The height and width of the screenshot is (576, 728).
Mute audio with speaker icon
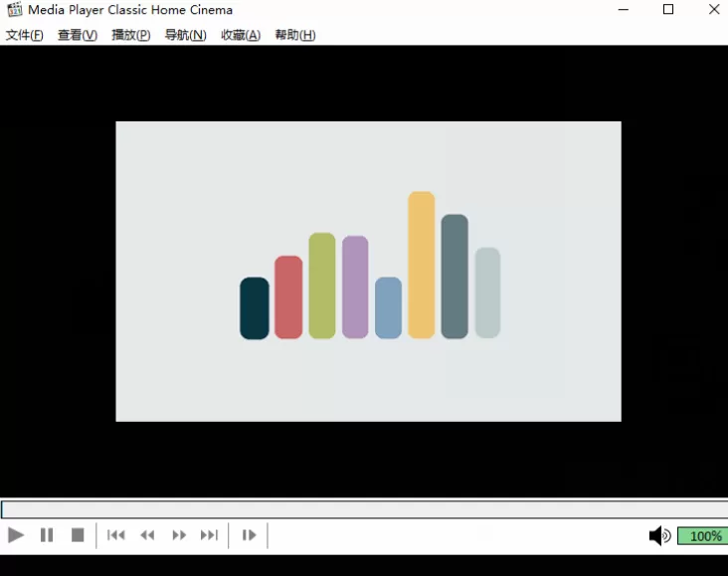(659, 536)
